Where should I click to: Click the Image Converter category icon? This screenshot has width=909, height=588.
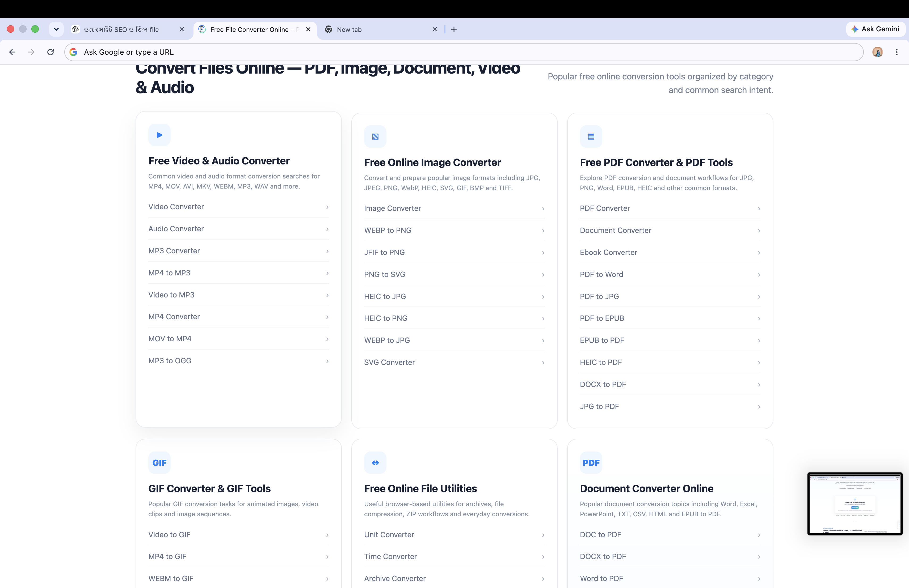375,137
